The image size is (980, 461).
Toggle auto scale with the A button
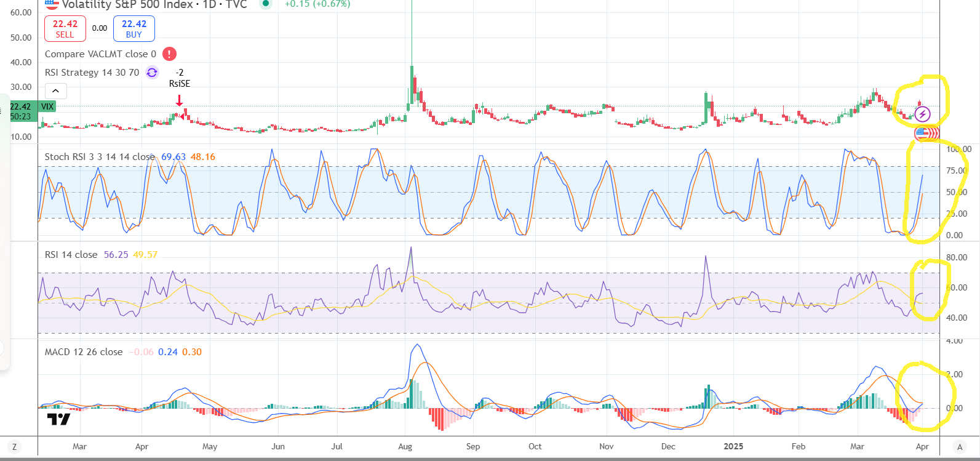tap(959, 447)
